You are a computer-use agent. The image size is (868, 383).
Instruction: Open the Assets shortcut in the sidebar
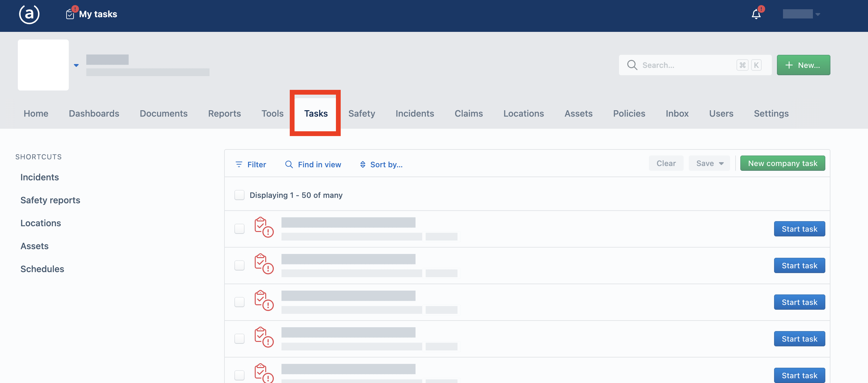[x=34, y=246]
